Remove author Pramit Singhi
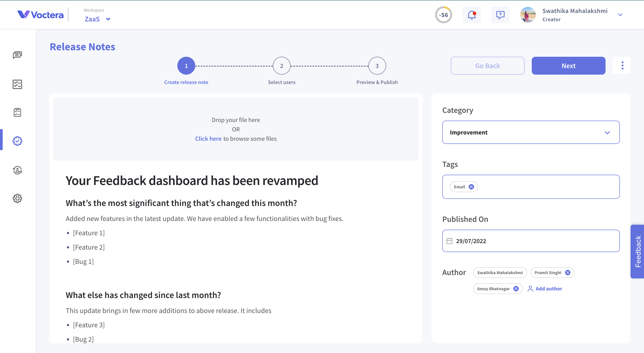Viewport: 644px width, 353px height. coord(568,273)
